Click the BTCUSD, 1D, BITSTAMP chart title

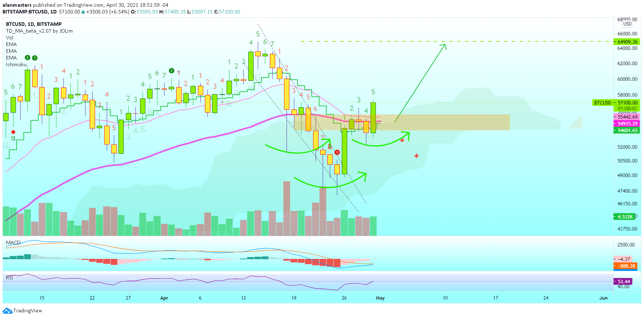pyautogui.click(x=34, y=24)
